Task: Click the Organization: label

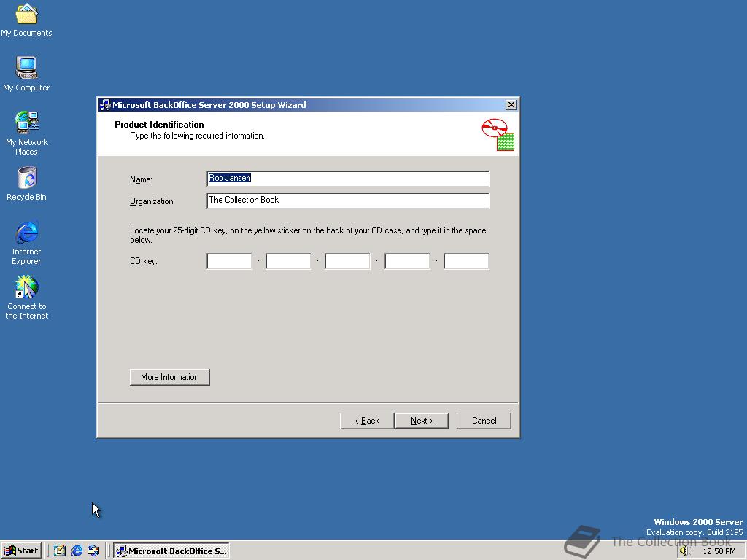Action: (x=152, y=201)
